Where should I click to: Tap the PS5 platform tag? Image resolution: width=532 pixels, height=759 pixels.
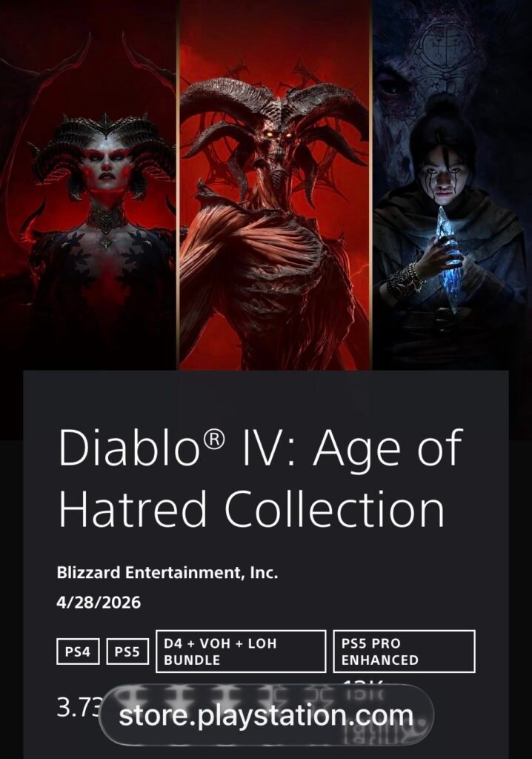coord(127,652)
